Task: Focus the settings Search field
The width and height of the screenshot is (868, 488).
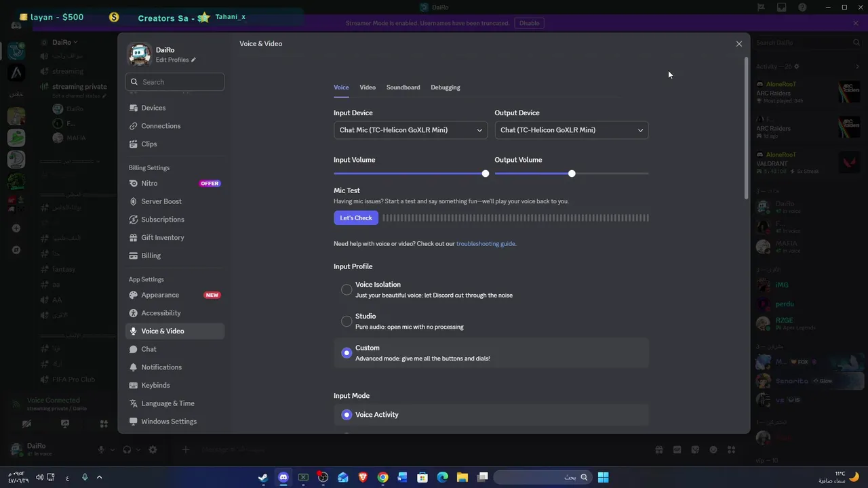Action: pos(174,82)
